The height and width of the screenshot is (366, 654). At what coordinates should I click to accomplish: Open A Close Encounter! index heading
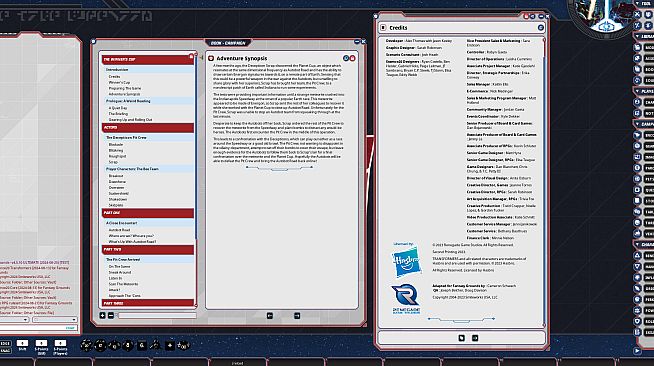(121, 223)
